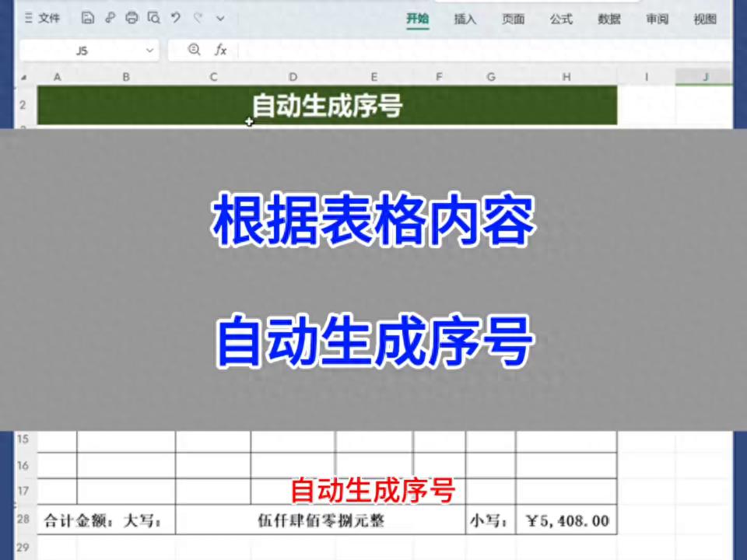Open the 数据 ribbon tab
Image resolution: width=747 pixels, height=560 pixels.
(609, 19)
